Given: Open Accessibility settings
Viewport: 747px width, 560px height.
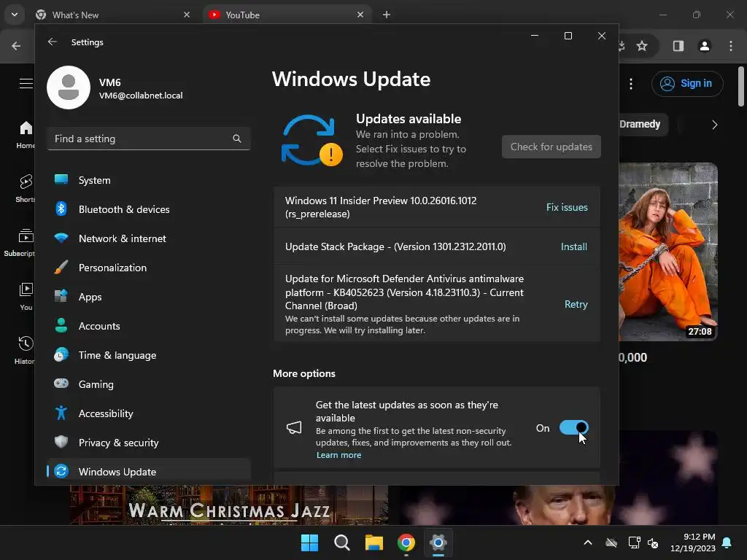Looking at the screenshot, I should pos(149,413).
